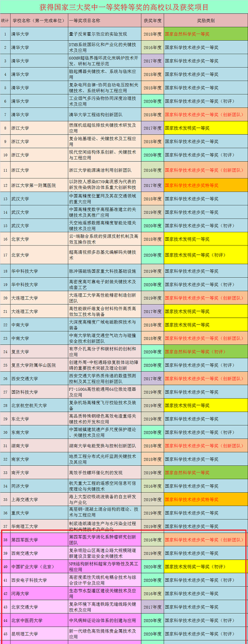248x644 pixels.
Task: Click the project cell 量子反常霍尔效应的实验发现
Action: click(105, 34)
